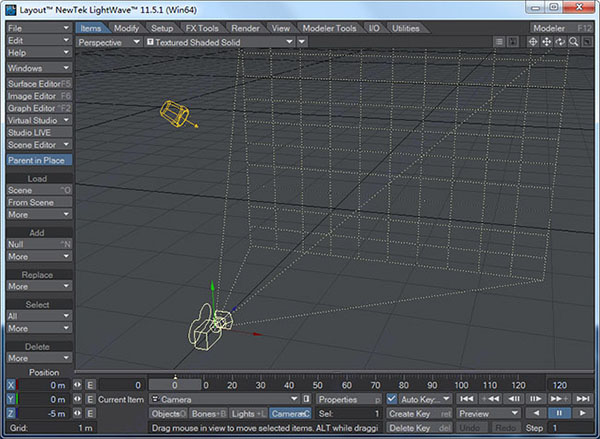Open the Auto Key mode dropdown

(x=425, y=399)
